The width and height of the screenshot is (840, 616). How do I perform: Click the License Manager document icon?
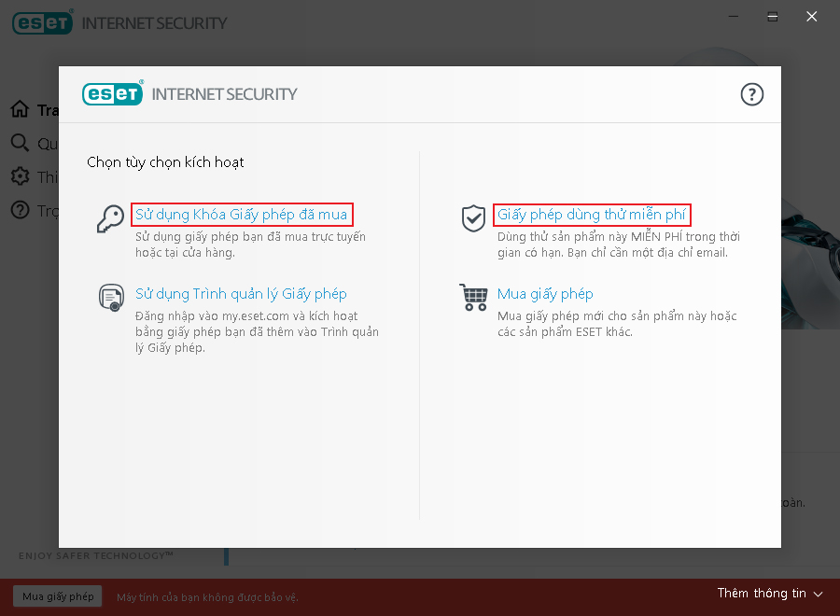coord(111,298)
